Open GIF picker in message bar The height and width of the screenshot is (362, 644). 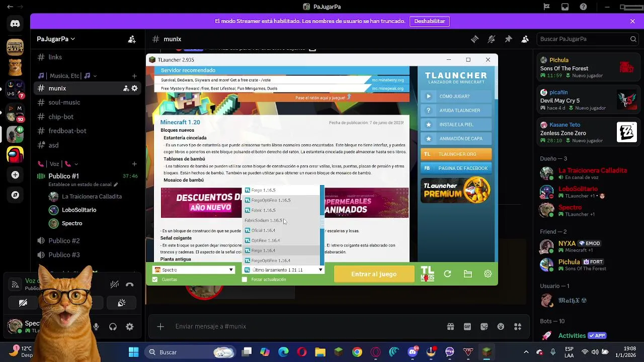coord(467,326)
